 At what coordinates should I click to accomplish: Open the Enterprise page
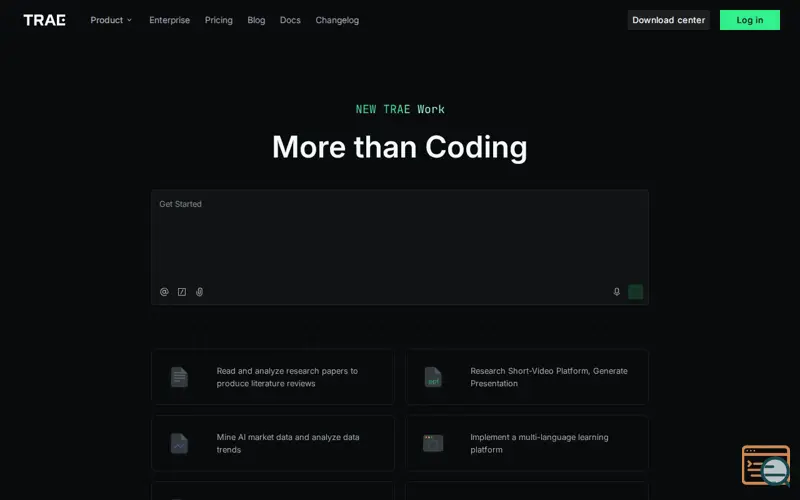pyautogui.click(x=169, y=20)
